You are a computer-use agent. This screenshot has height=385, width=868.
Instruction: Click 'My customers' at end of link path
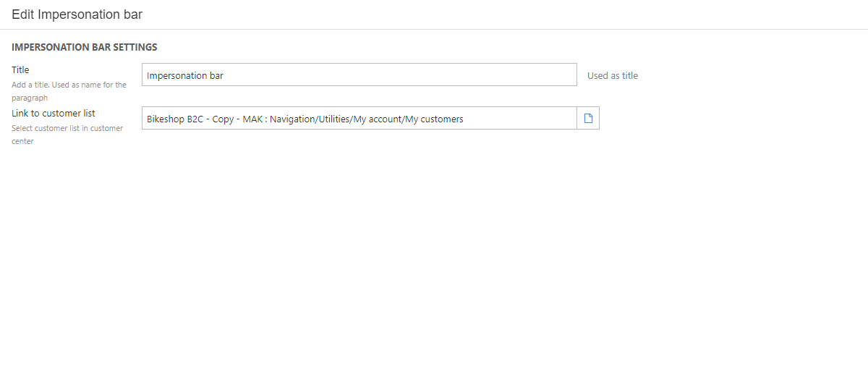click(433, 119)
